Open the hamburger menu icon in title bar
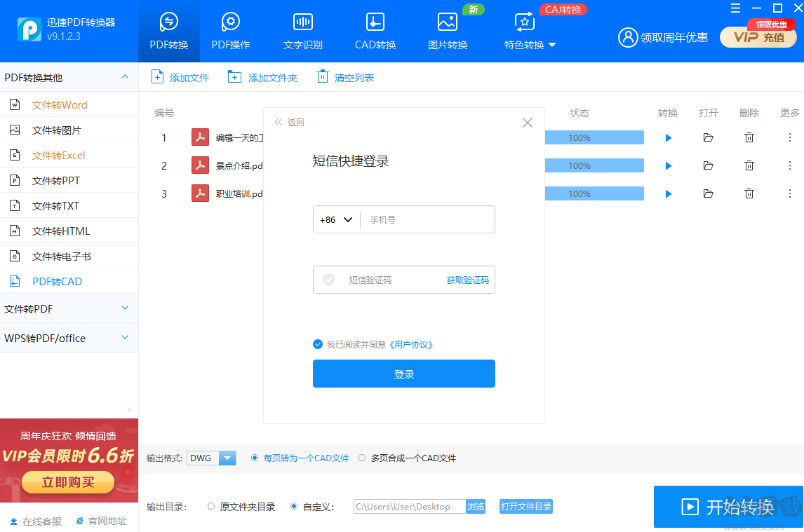Viewport: 804px width, 532px height. (735, 8)
